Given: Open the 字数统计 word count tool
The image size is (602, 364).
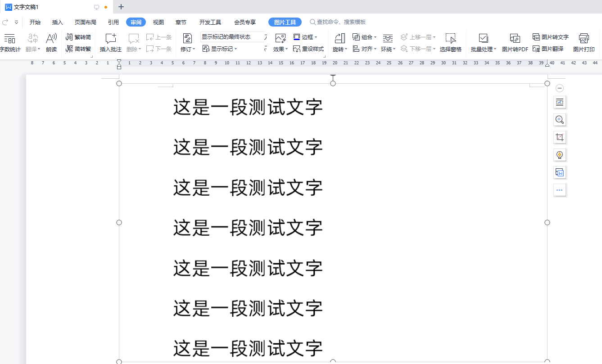Looking at the screenshot, I should tap(9, 43).
